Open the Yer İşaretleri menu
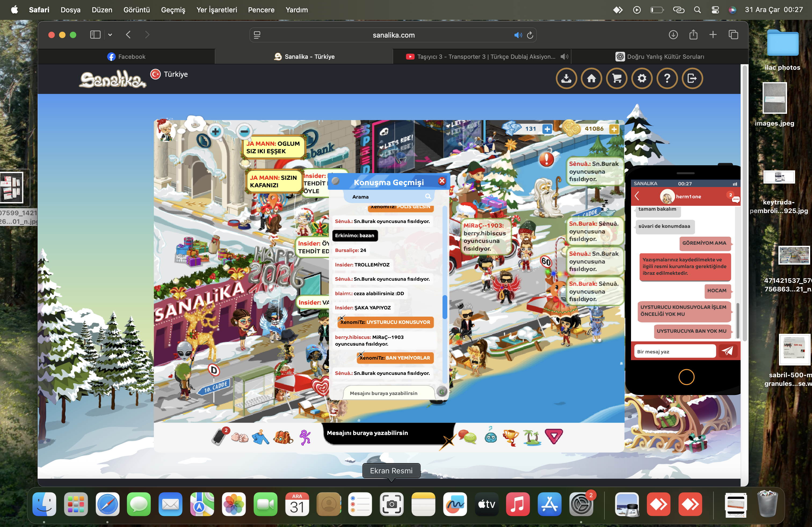Image resolution: width=812 pixels, height=527 pixels. [x=217, y=10]
